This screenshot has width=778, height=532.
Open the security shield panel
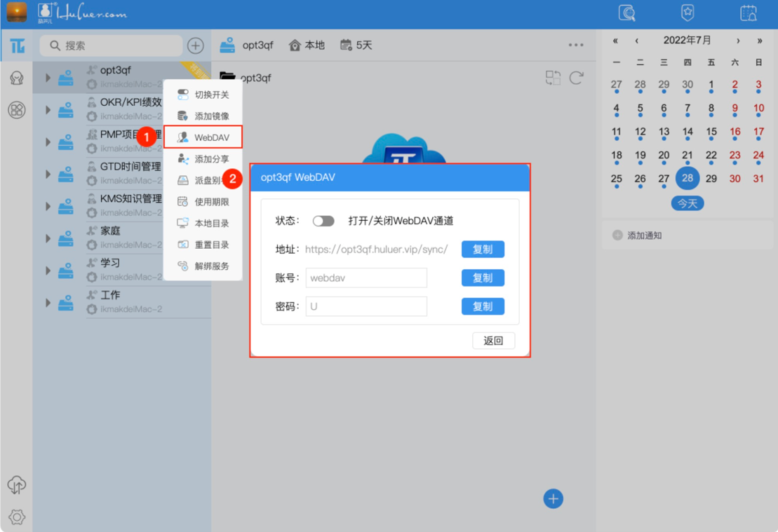click(688, 13)
